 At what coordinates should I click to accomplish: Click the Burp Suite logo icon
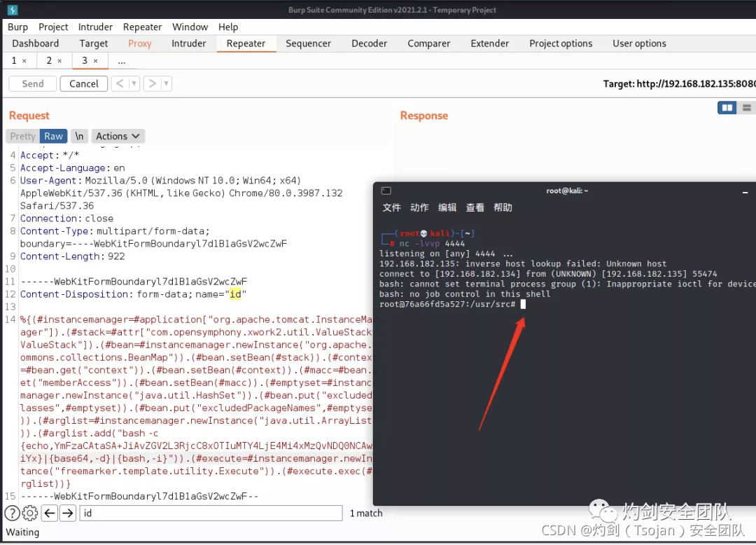13,10
